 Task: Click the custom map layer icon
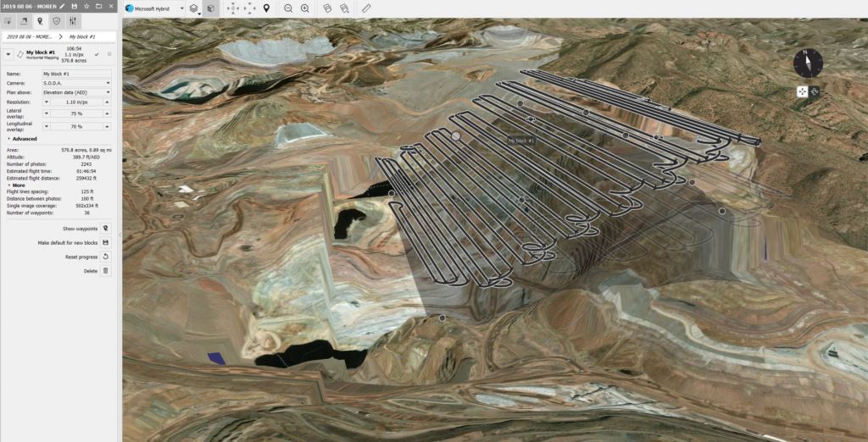327,8
